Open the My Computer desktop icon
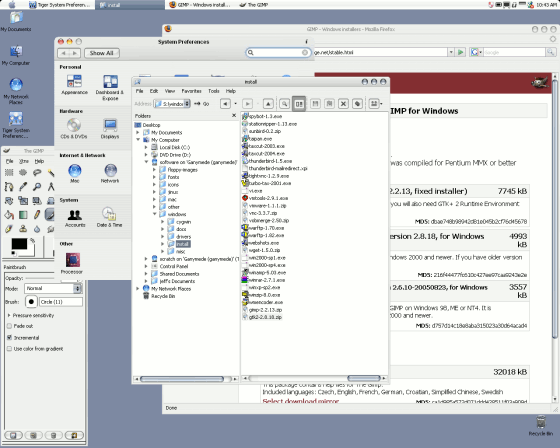 (x=16, y=55)
